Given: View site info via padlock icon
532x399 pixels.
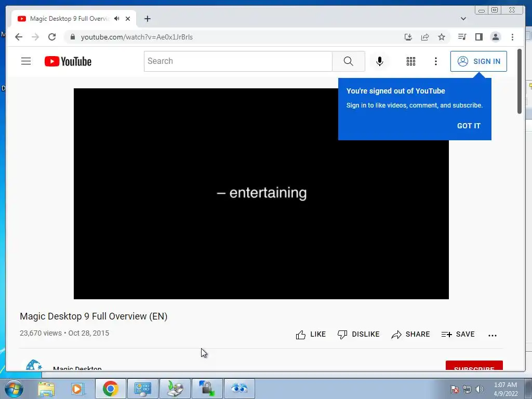Looking at the screenshot, I should (x=72, y=37).
